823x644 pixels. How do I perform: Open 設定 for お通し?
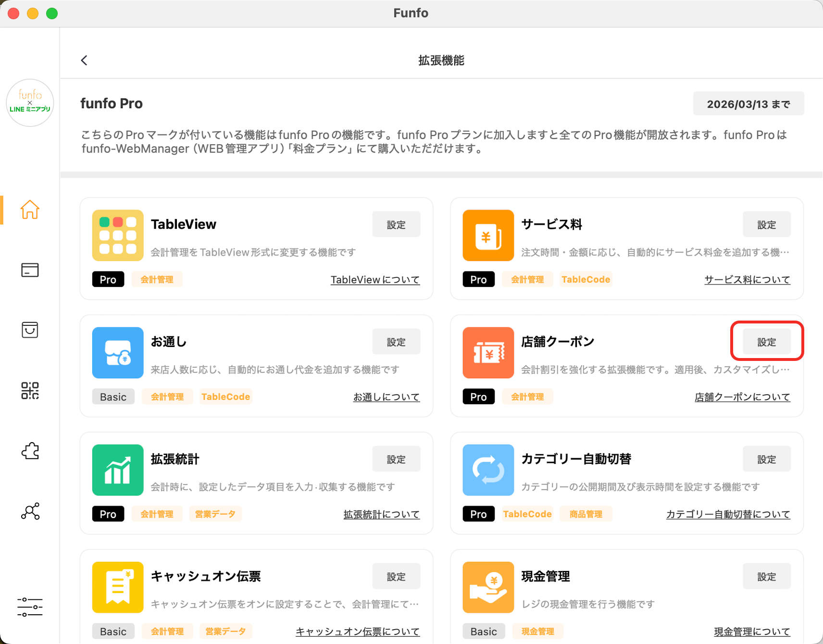click(x=396, y=342)
